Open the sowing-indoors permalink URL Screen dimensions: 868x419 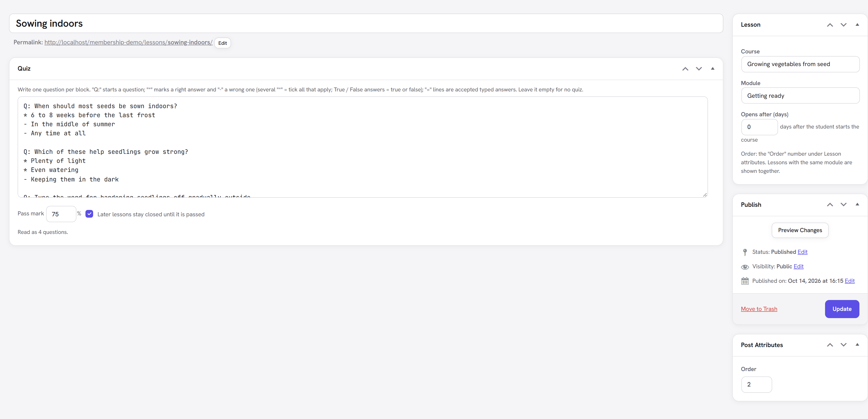pos(128,42)
